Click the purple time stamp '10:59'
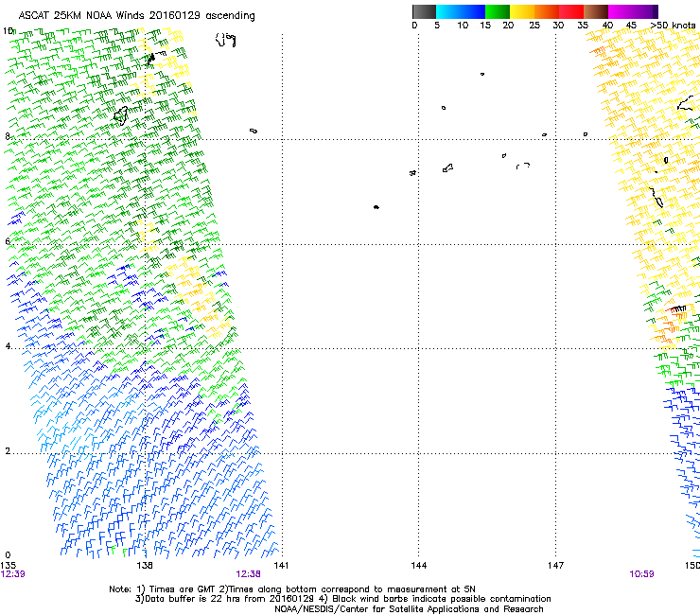 [641, 574]
